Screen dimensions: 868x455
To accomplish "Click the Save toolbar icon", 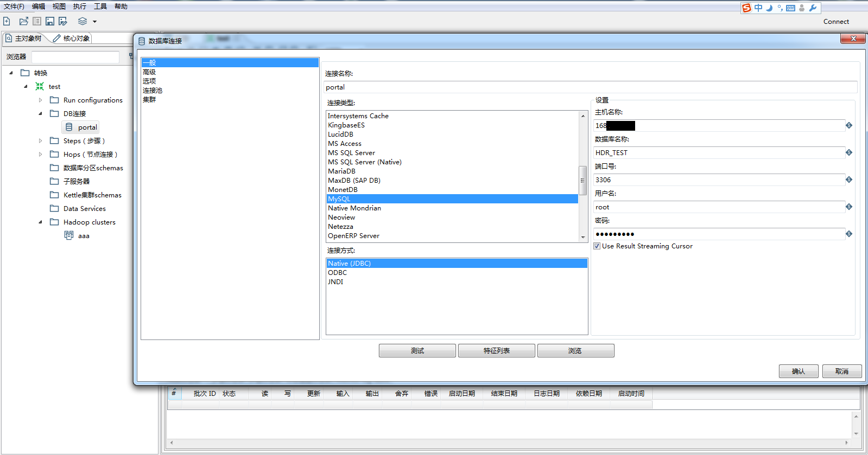I will click(50, 21).
